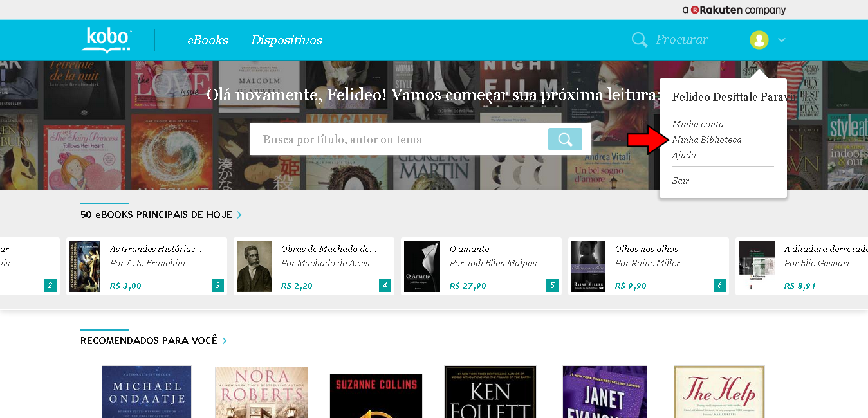The height and width of the screenshot is (418, 868).
Task: Open the Olhos nos olhos book cover
Action: 588,266
